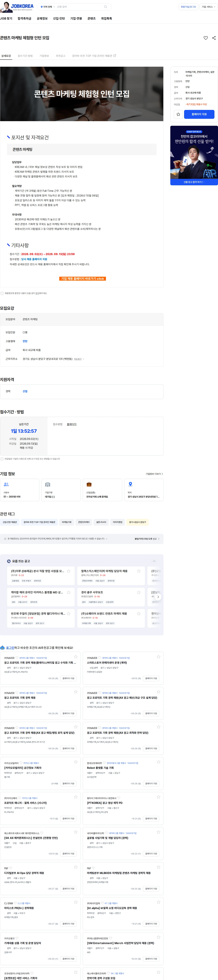Click 홈페이지 지원 for Robot 플랫폼 기술 기획
The height and width of the screenshot is (980, 218).
click(x=151, y=784)
